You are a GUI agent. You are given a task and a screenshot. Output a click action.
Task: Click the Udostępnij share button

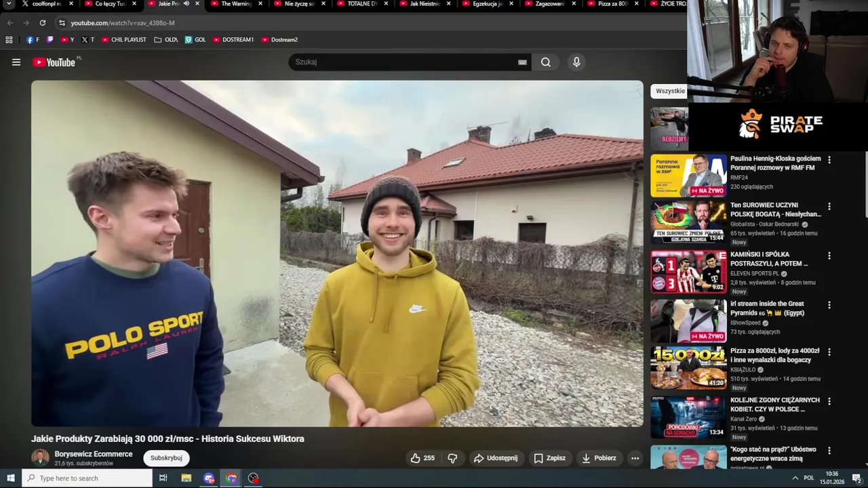click(496, 458)
